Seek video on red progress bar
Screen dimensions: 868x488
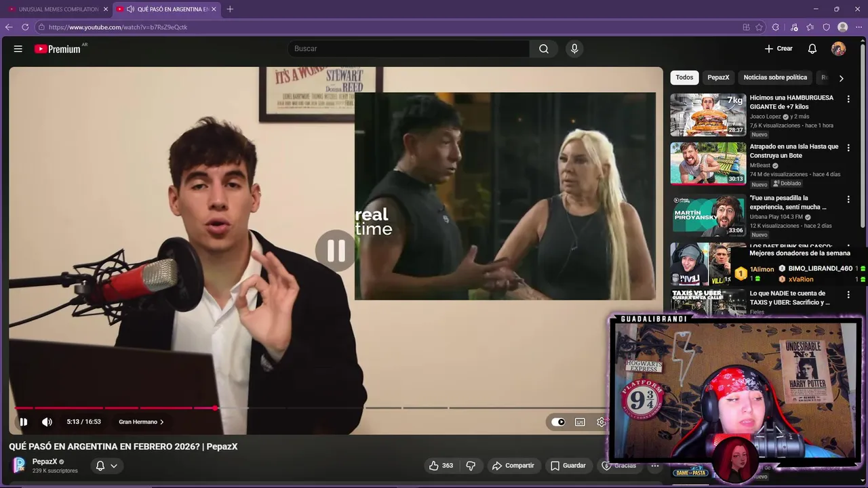[x=114, y=408]
